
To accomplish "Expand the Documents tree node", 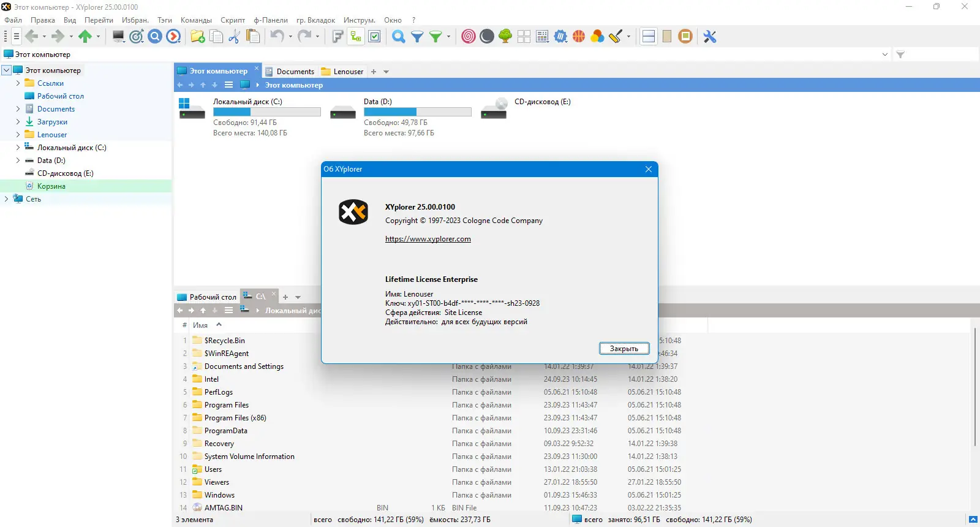I will (x=18, y=109).
